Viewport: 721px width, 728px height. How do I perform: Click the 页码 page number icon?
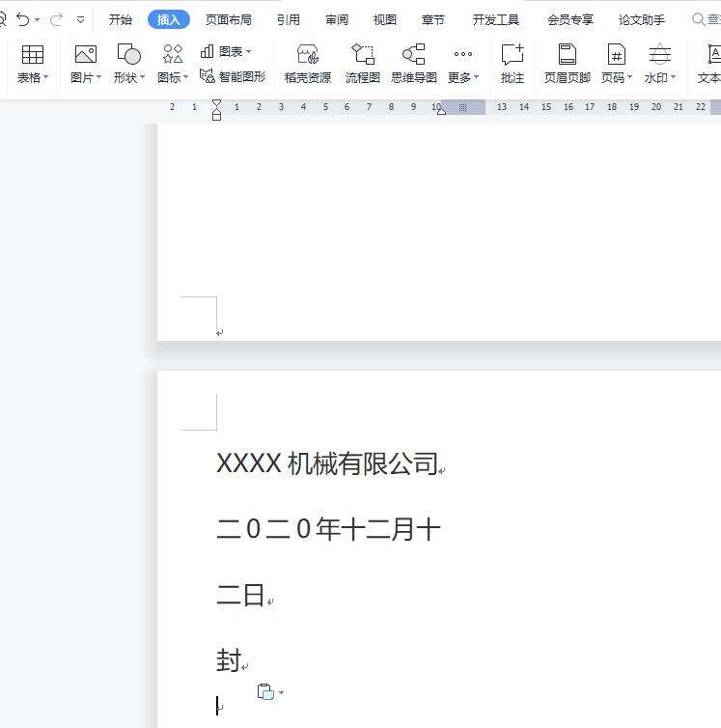(617, 54)
